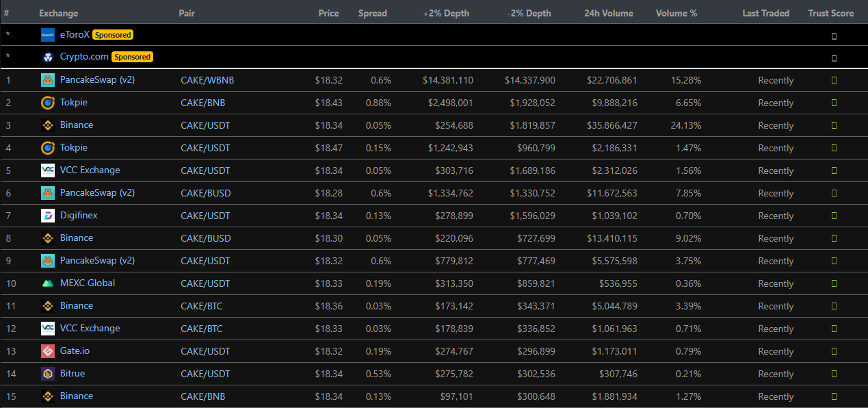This screenshot has width=868, height=408.
Task: Open PancakeSwap (v2) link in row 1
Action: pos(97,79)
